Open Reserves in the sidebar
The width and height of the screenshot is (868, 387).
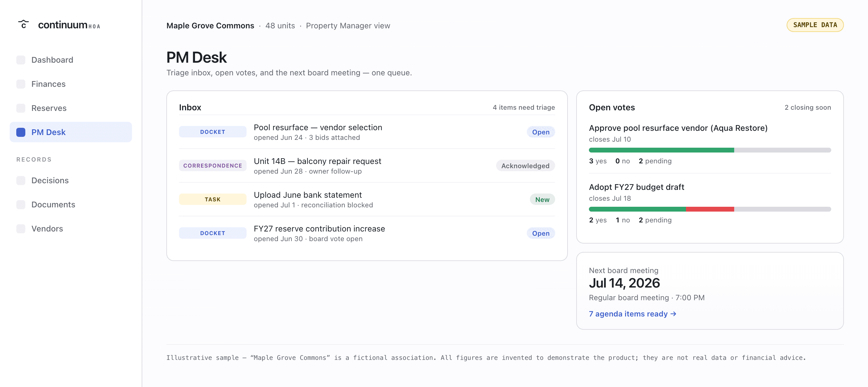pyautogui.click(x=71, y=108)
